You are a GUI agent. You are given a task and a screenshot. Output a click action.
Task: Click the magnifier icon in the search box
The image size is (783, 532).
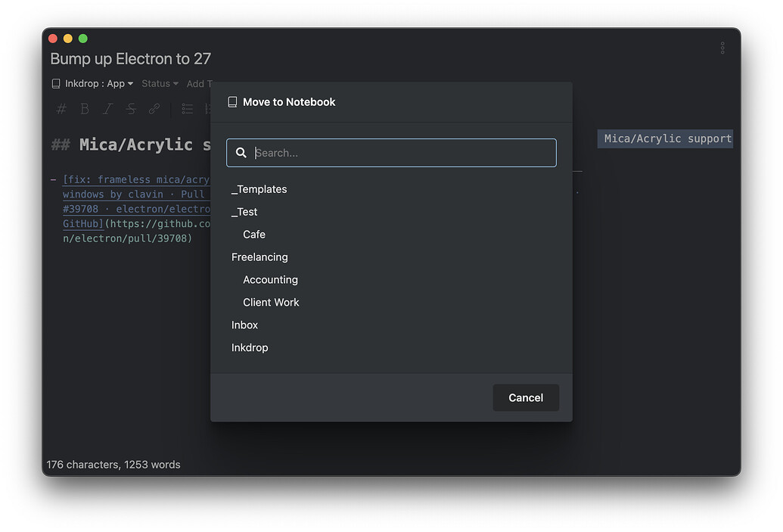(x=241, y=152)
